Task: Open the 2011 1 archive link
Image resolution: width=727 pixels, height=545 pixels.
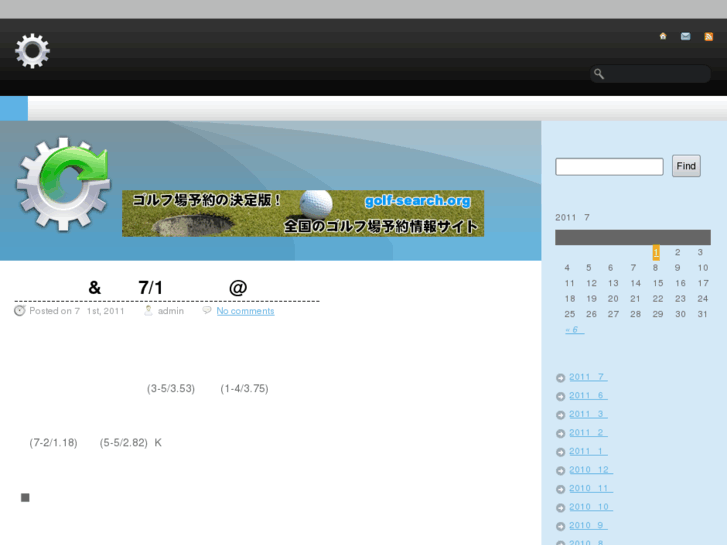Action: click(588, 451)
